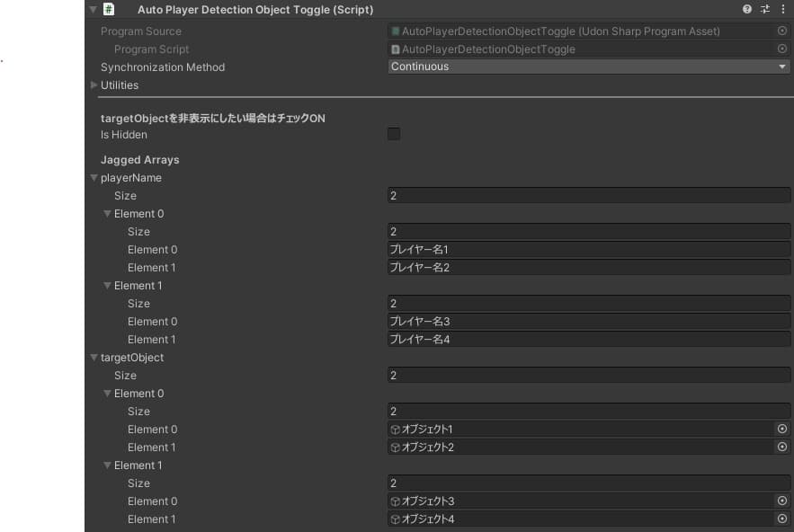Image resolution: width=794 pixels, height=532 pixels.
Task: Collapse the targetObject array foldout
Action: coord(94,358)
